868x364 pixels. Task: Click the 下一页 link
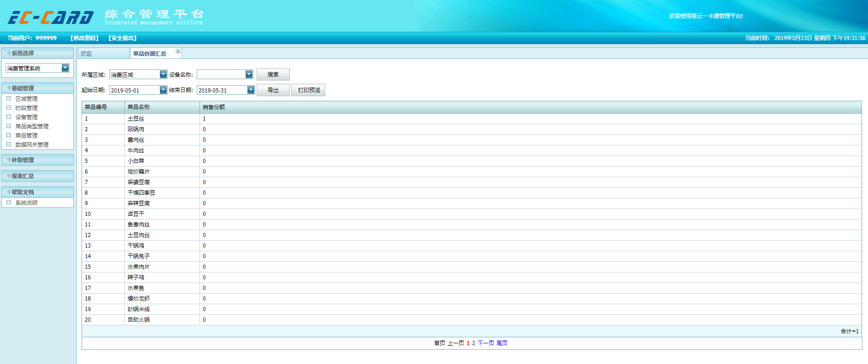point(486,343)
